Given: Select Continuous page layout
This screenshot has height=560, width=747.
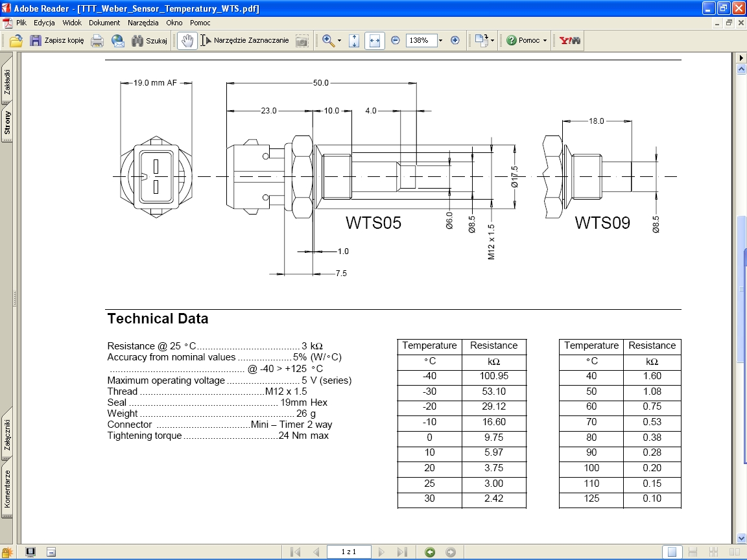Looking at the screenshot, I should pyautogui.click(x=693, y=552).
